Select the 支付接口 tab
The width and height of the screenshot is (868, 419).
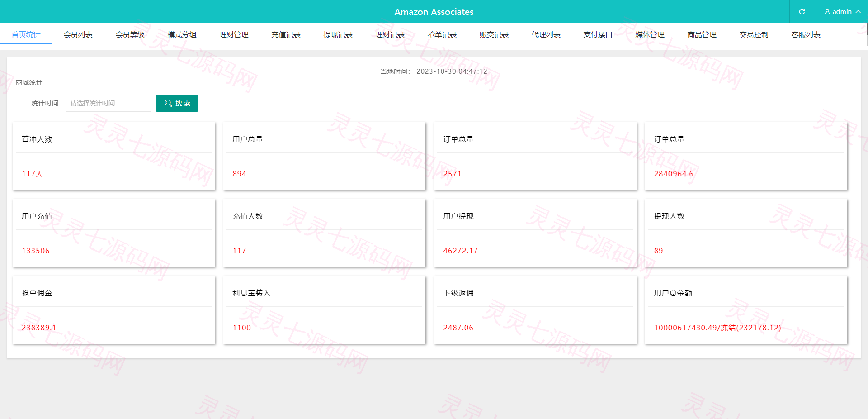pyautogui.click(x=598, y=34)
